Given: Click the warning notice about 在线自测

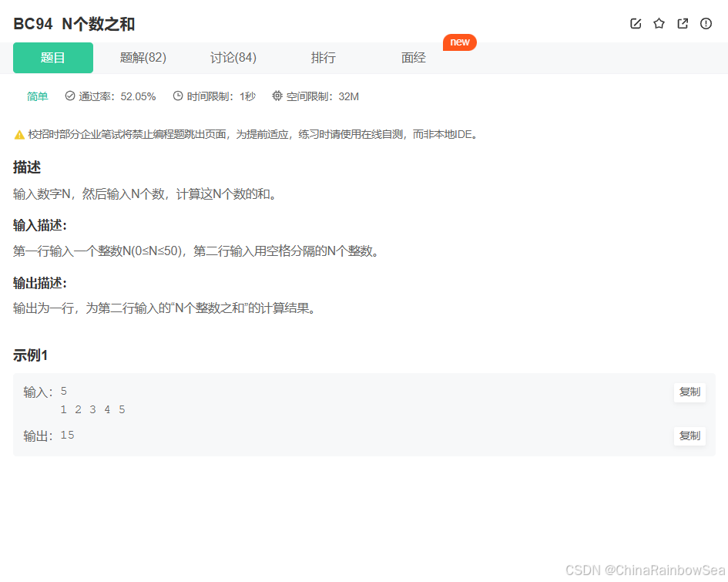Looking at the screenshot, I should point(252,135).
